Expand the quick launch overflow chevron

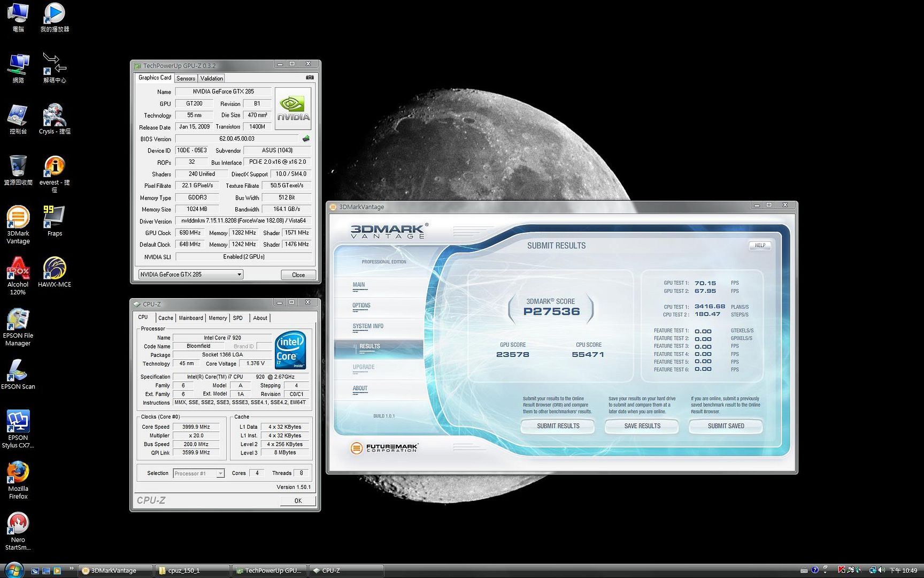[71, 568]
